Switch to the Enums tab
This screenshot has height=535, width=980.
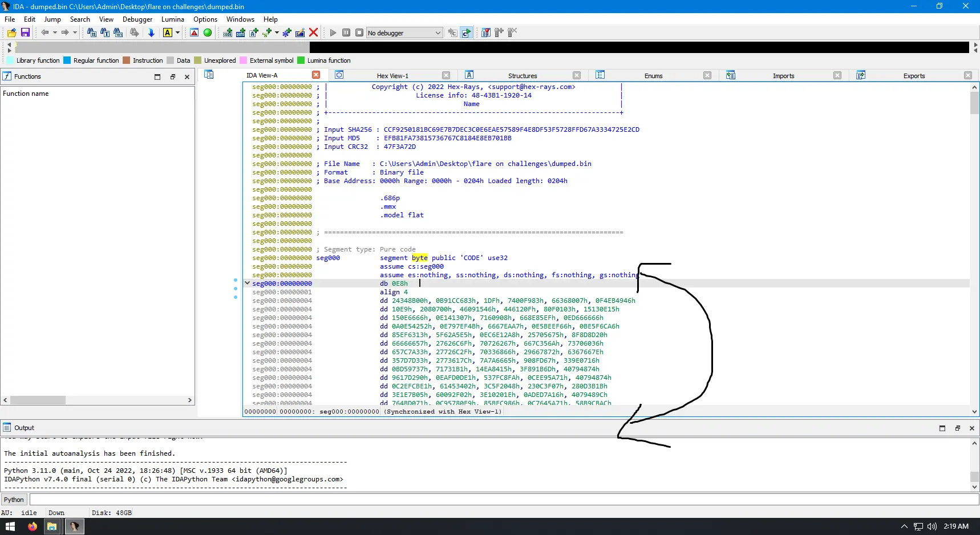click(x=653, y=75)
